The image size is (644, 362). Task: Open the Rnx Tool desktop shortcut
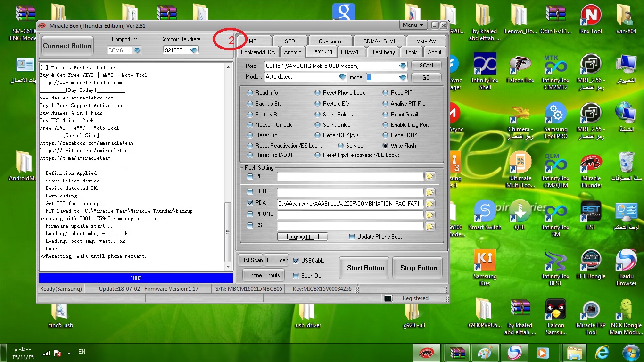click(x=591, y=19)
